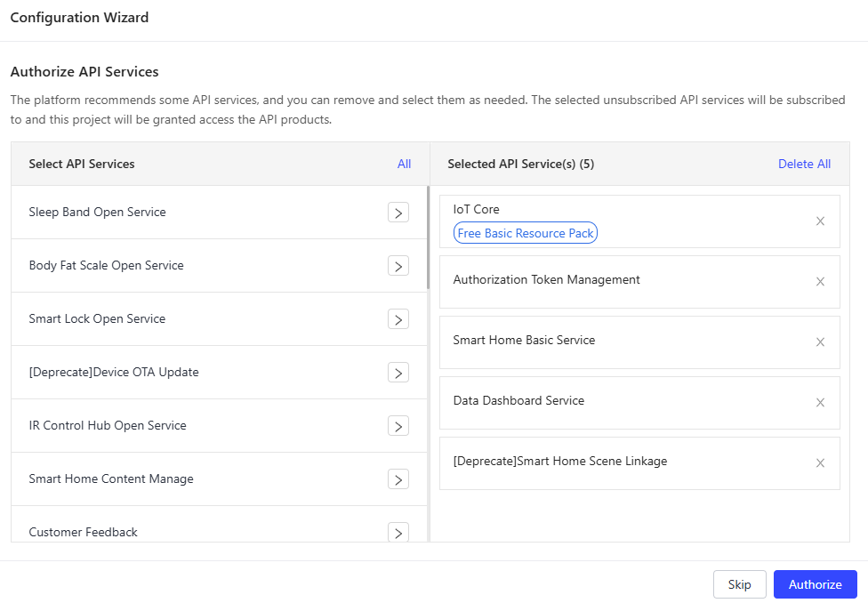Remove Smart Home Basic Service

click(x=820, y=342)
